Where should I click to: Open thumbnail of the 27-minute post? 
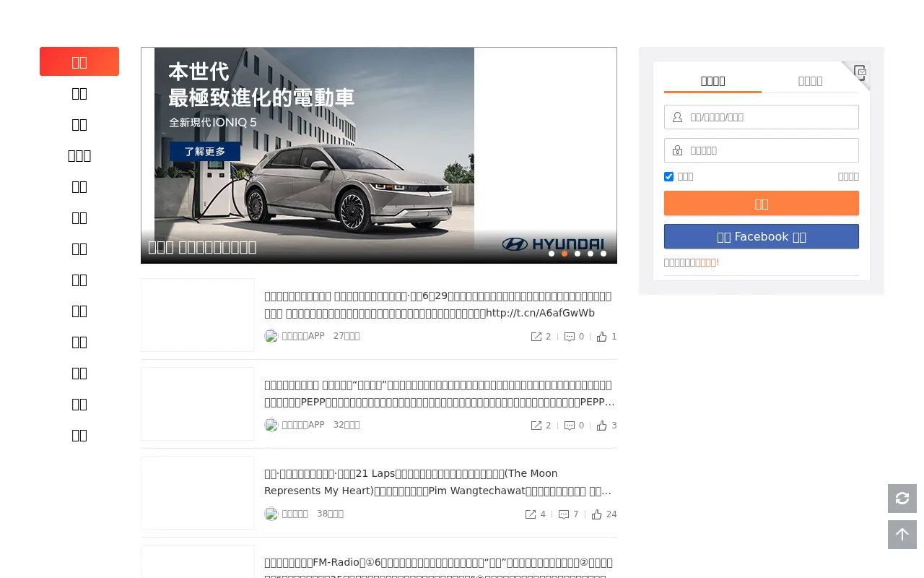click(x=198, y=315)
